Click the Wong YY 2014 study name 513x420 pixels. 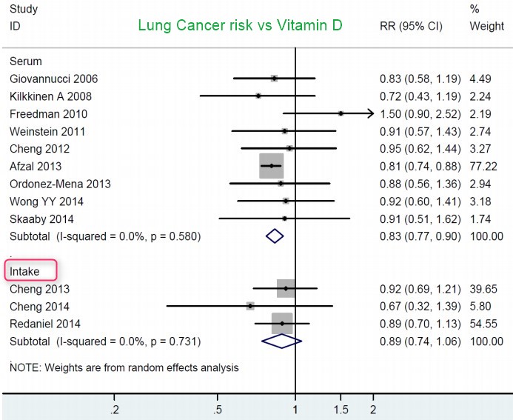click(46, 201)
